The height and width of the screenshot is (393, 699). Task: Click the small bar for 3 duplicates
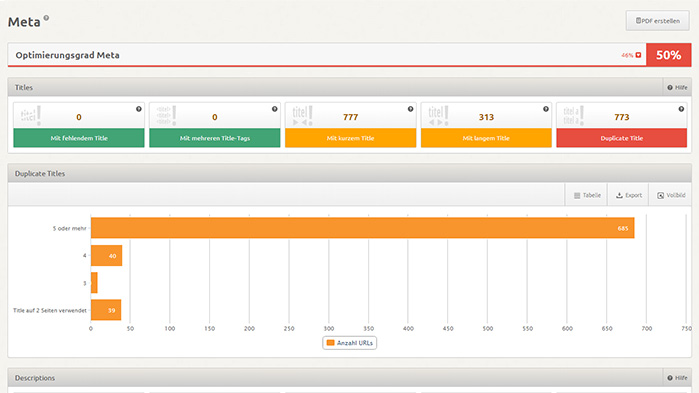94,283
